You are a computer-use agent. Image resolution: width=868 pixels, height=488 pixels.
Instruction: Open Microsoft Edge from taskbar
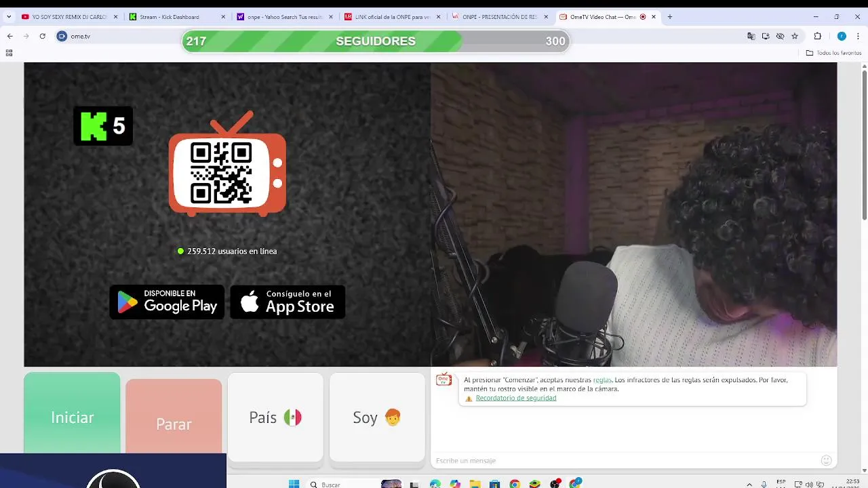point(435,484)
